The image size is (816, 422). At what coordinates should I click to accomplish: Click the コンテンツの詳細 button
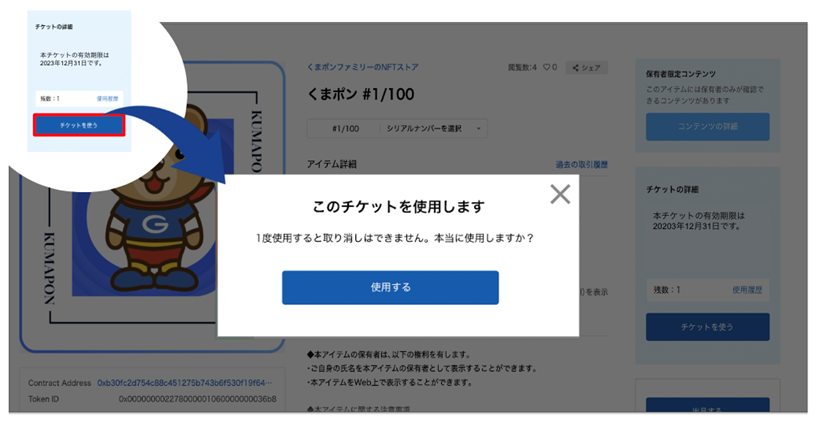point(707,126)
